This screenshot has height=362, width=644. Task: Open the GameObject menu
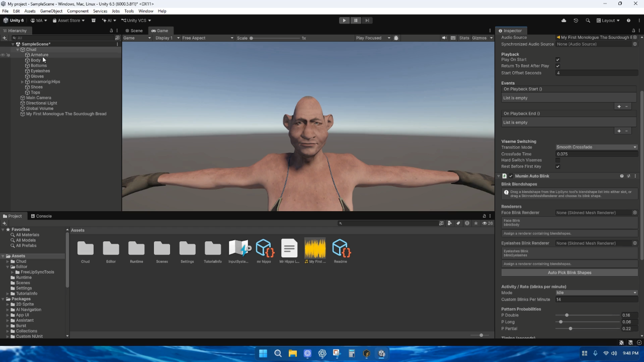pos(51,11)
